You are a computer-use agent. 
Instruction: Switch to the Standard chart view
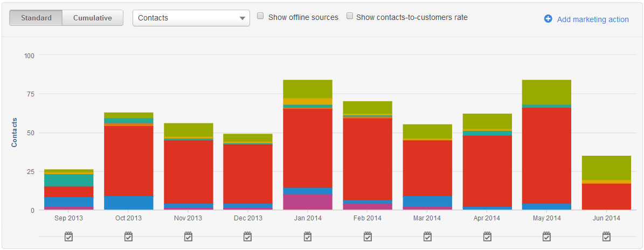(36, 18)
